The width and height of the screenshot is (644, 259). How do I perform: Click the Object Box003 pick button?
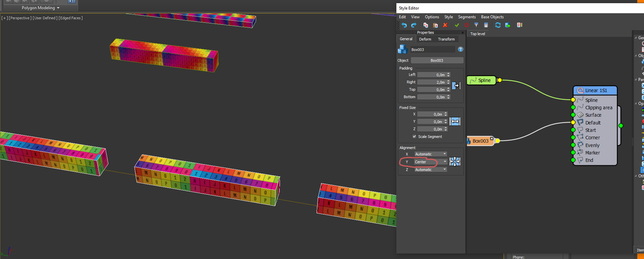click(437, 60)
